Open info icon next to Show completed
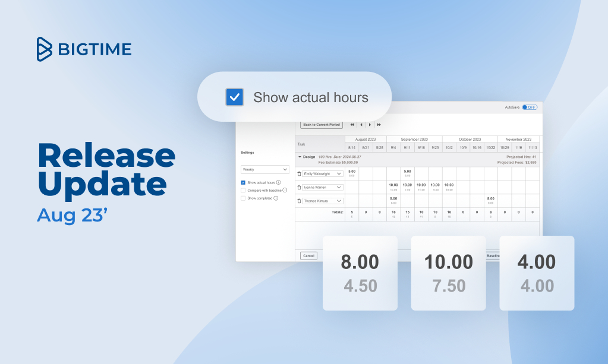The image size is (608, 364). 276,198
